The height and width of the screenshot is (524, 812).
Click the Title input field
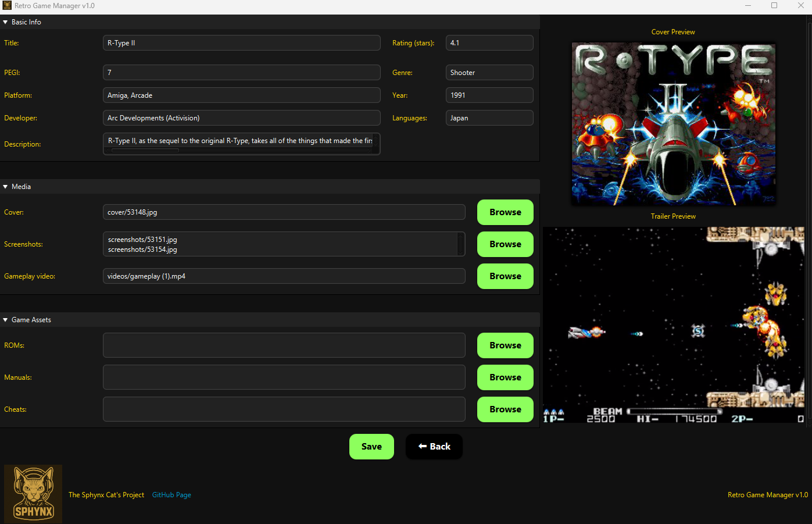tap(241, 43)
